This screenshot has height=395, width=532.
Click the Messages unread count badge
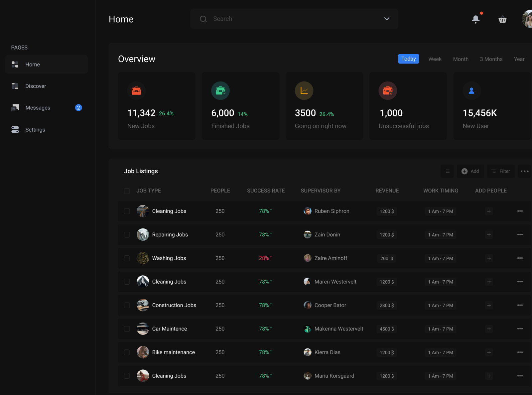click(78, 107)
